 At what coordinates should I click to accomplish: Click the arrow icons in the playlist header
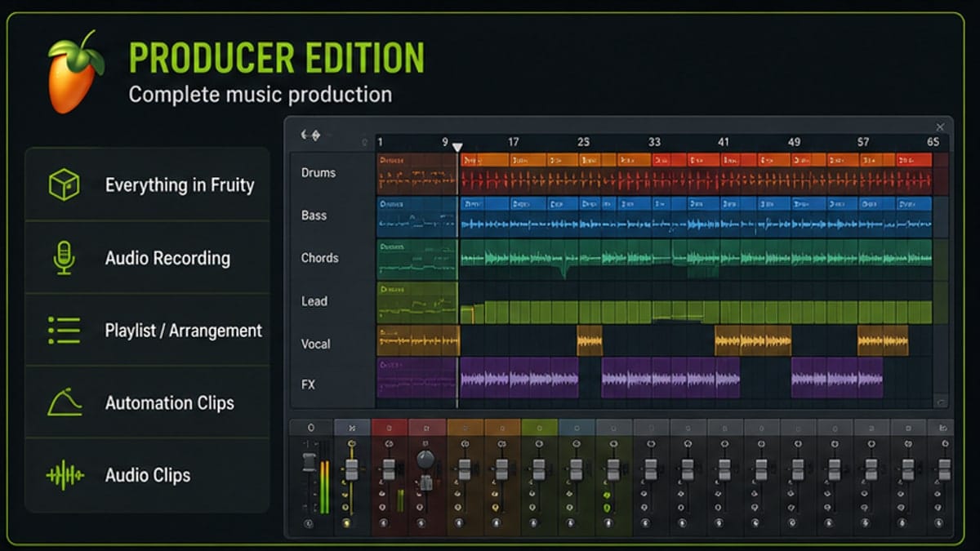[x=311, y=135]
